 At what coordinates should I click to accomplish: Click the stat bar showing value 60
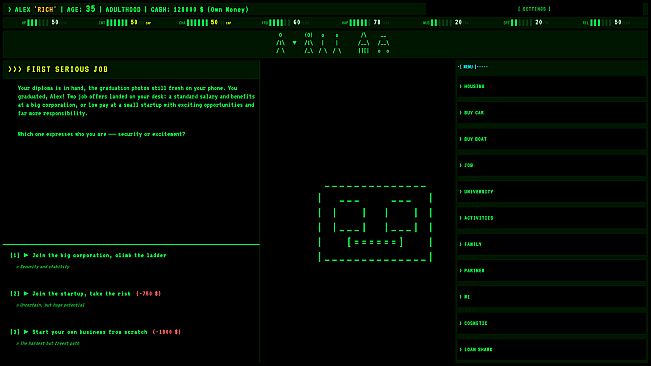coord(281,22)
